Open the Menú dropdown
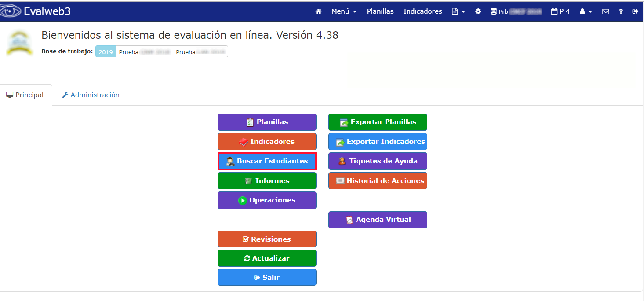The height and width of the screenshot is (301, 644). point(344,11)
